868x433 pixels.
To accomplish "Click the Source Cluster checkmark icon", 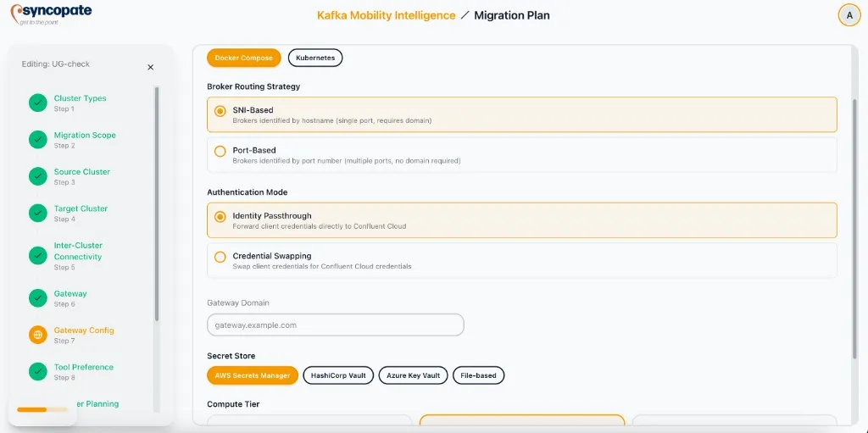I will pos(37,176).
